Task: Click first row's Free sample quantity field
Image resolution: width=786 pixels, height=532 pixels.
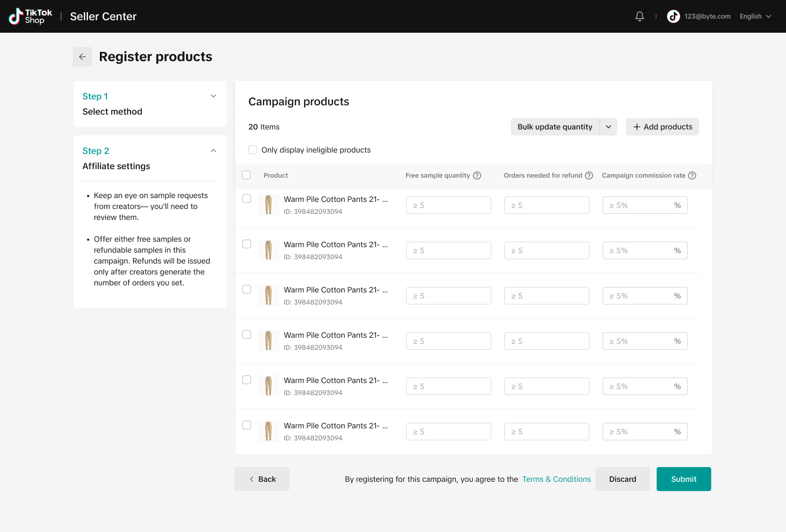Action: pyautogui.click(x=448, y=205)
